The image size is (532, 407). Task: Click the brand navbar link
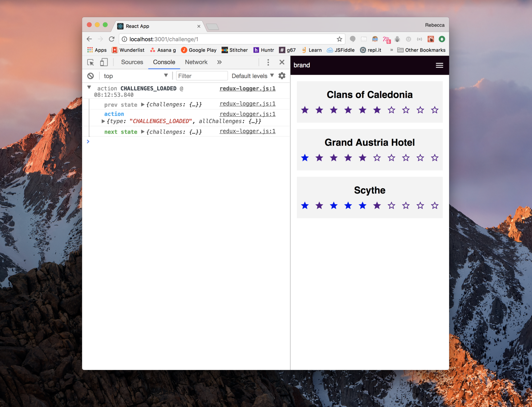tap(302, 65)
